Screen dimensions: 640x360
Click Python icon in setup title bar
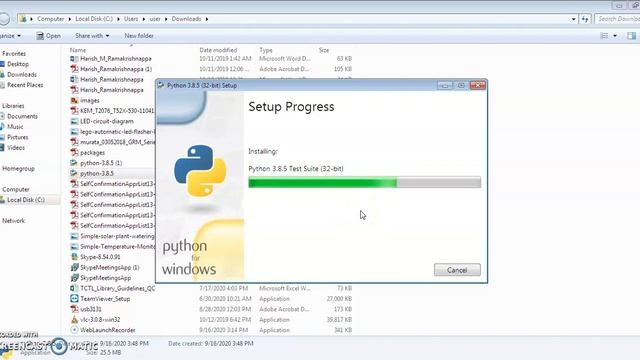pos(161,85)
